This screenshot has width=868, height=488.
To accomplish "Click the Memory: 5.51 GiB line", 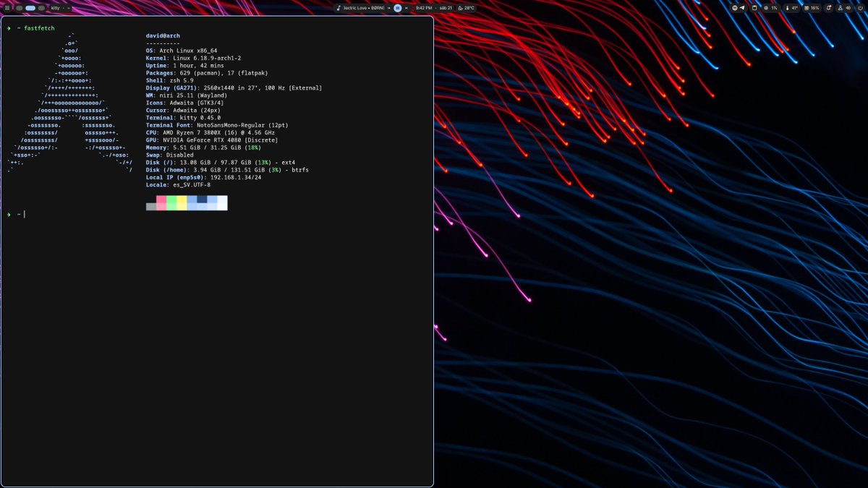I will pyautogui.click(x=203, y=147).
